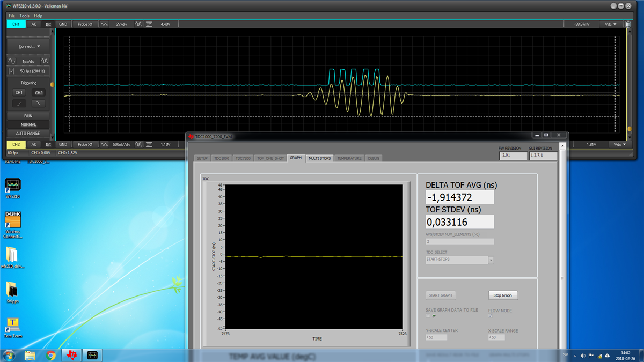Viewport: 644px width, 362px height.
Task: Click CH2 Probe X1 button
Action: point(85,144)
